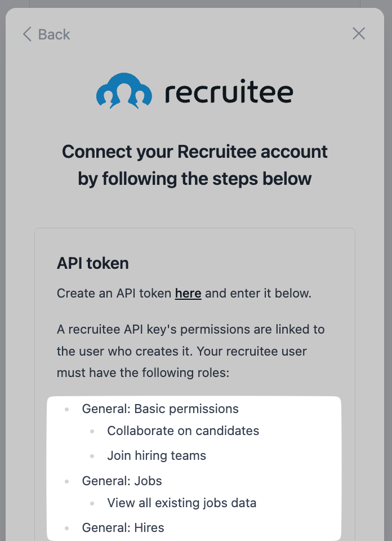Image resolution: width=392 pixels, height=541 pixels.
Task: Click the Back chevron arrow icon
Action: pyautogui.click(x=26, y=34)
